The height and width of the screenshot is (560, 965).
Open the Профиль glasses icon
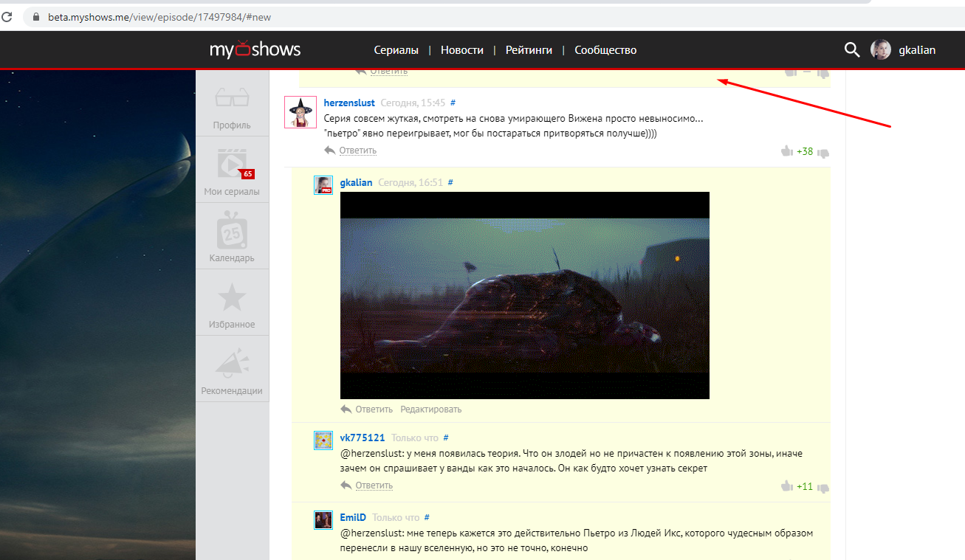[x=232, y=97]
